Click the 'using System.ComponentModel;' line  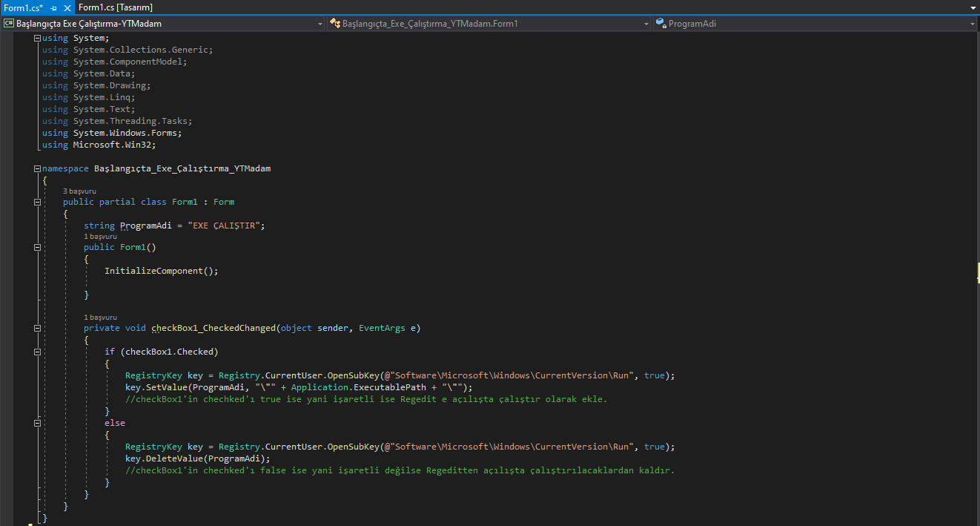(115, 62)
